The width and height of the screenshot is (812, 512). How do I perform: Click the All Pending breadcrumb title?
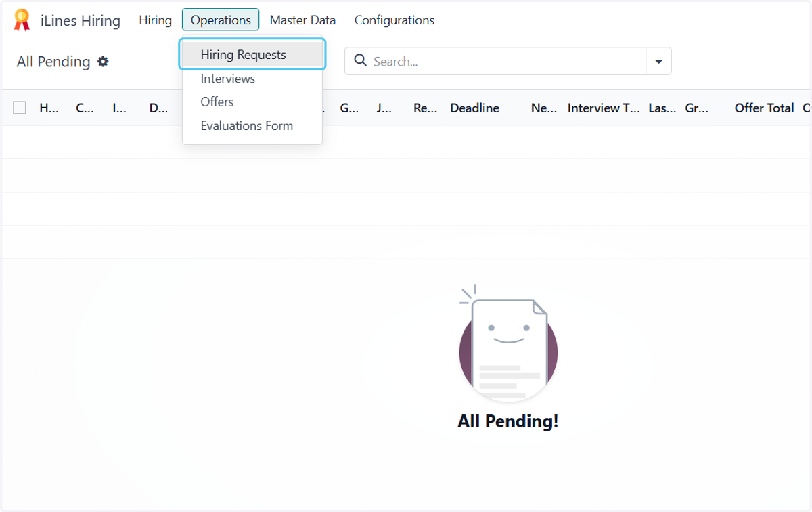pyautogui.click(x=53, y=62)
